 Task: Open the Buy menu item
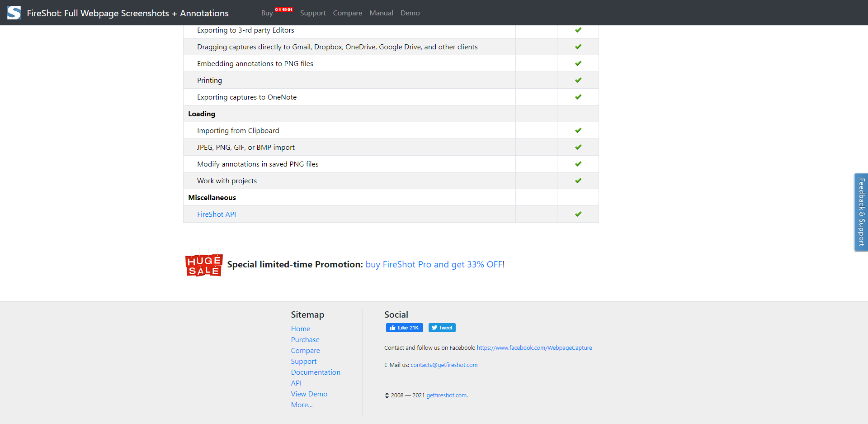click(267, 13)
